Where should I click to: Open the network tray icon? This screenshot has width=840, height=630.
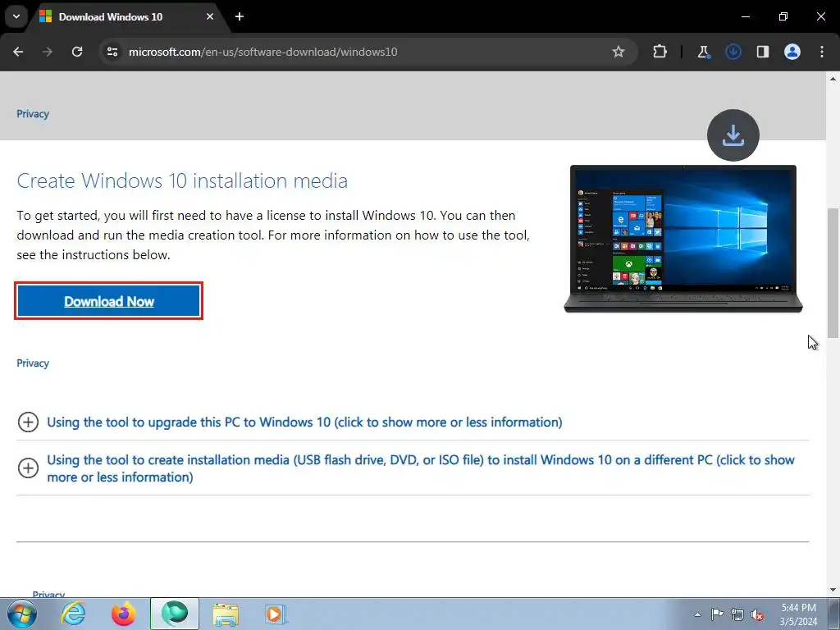click(x=737, y=614)
